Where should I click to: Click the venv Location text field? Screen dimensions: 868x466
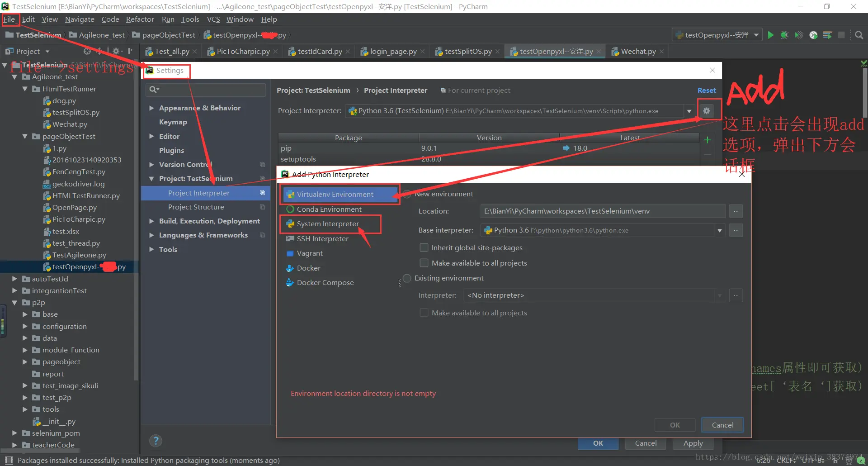tap(603, 211)
